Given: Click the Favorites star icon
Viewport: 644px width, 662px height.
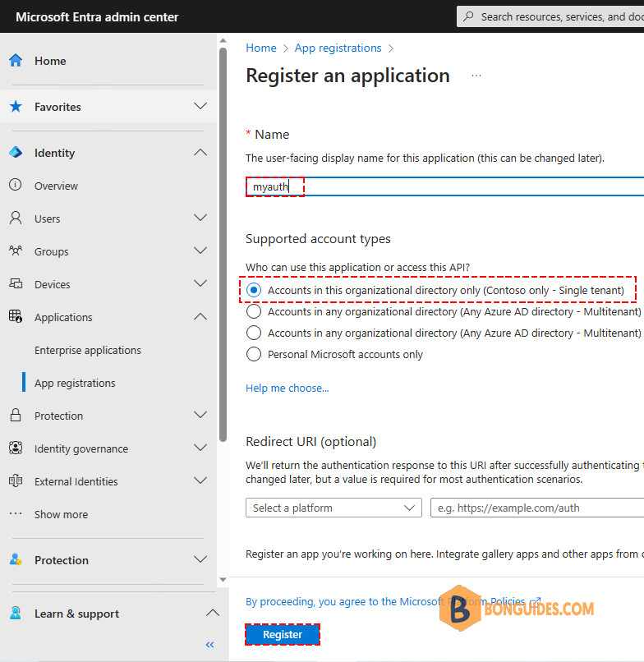Looking at the screenshot, I should coord(16,107).
